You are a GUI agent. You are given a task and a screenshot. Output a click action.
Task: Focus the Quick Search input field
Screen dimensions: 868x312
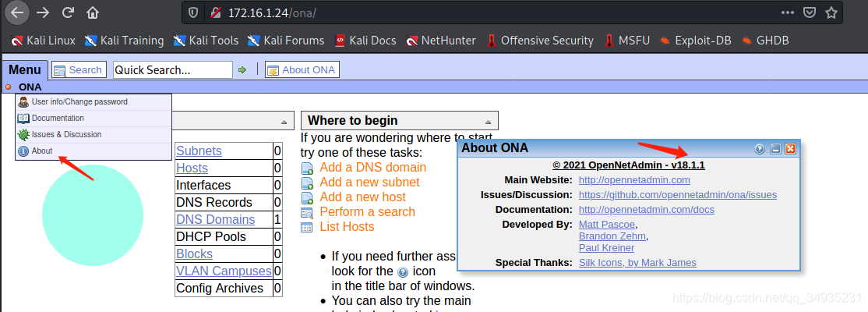[173, 70]
